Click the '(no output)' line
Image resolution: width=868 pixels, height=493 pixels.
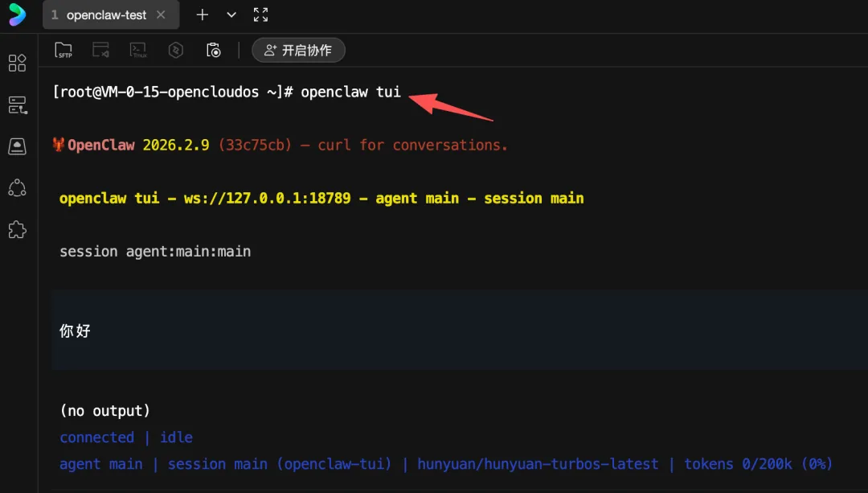click(x=104, y=411)
